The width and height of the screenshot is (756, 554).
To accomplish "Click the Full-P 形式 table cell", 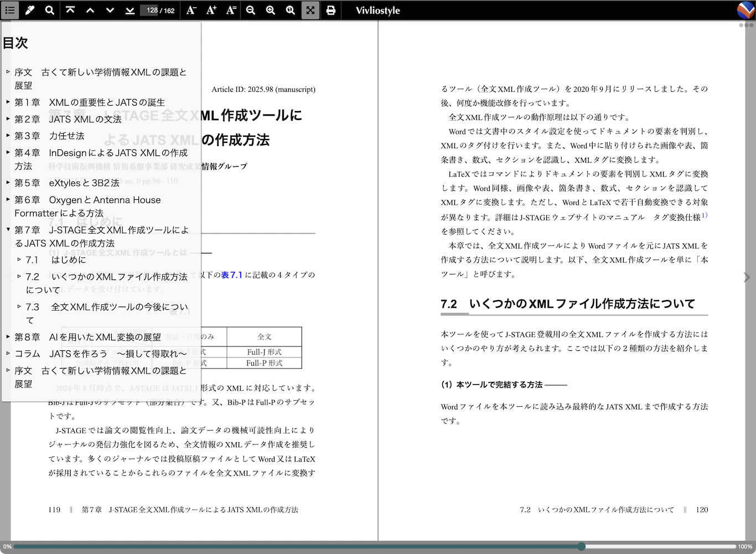I will point(264,363).
